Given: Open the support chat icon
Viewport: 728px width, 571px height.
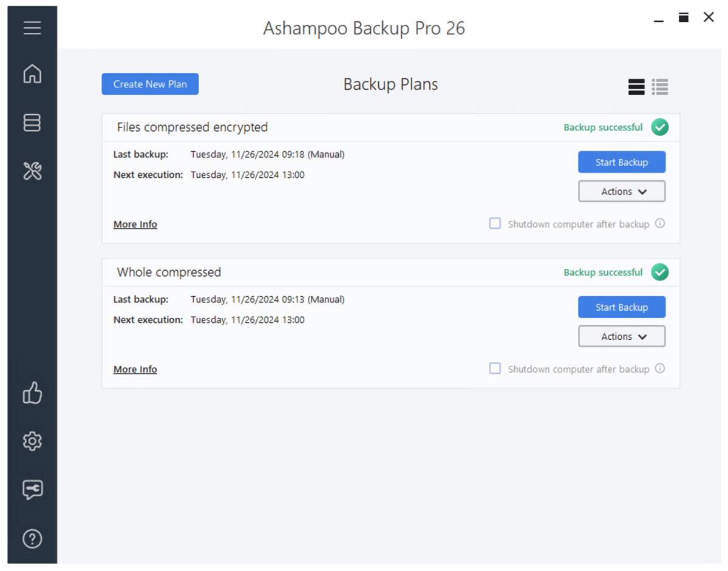Looking at the screenshot, I should click(32, 490).
